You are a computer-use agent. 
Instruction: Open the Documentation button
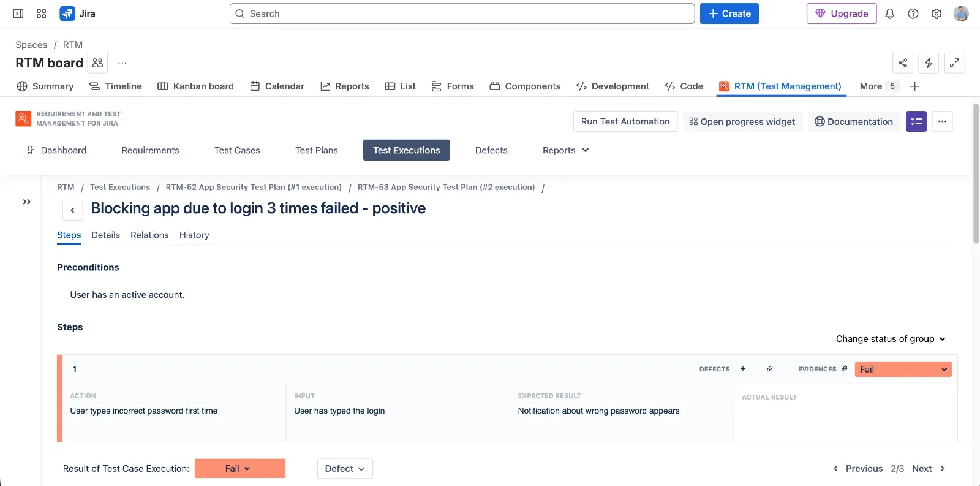(x=854, y=121)
